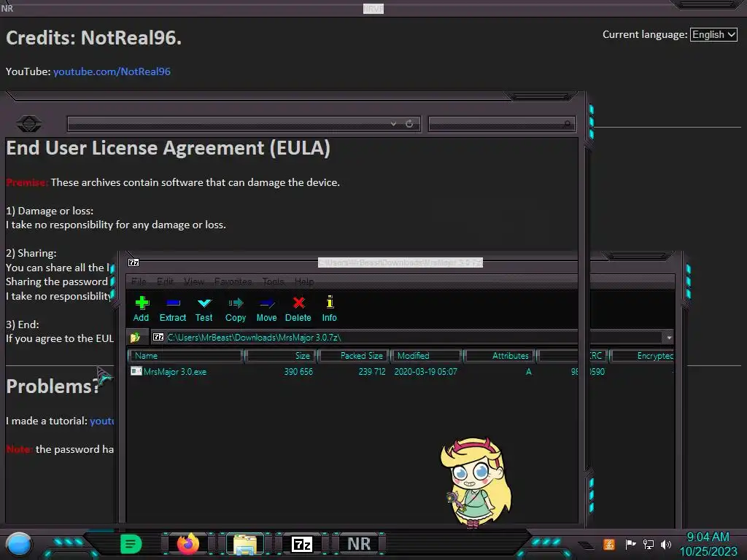Sort by the Name column header
Viewport: 747px width, 560px height.
pyautogui.click(x=186, y=356)
